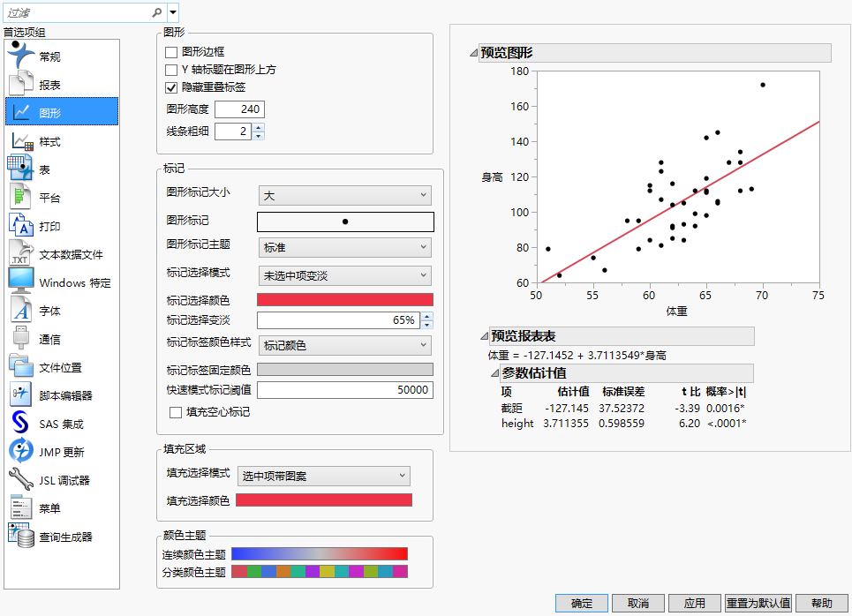852x616 pixels.
Task: Click the 取消 button
Action: (x=638, y=603)
